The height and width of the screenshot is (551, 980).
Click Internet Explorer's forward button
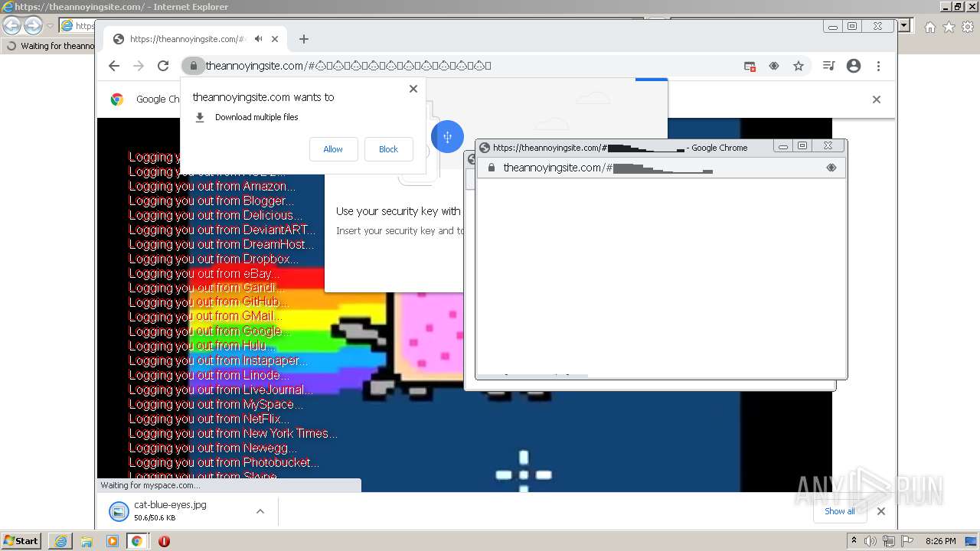pyautogui.click(x=33, y=25)
